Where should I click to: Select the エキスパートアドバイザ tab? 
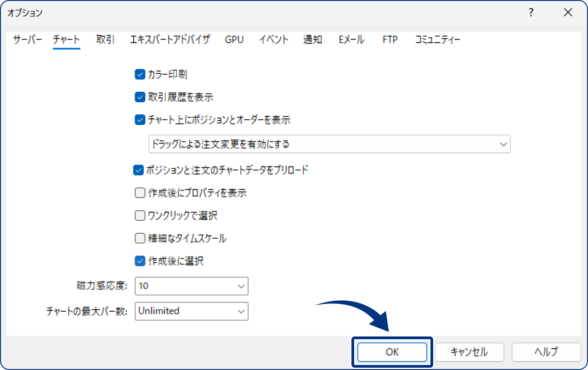pos(170,39)
